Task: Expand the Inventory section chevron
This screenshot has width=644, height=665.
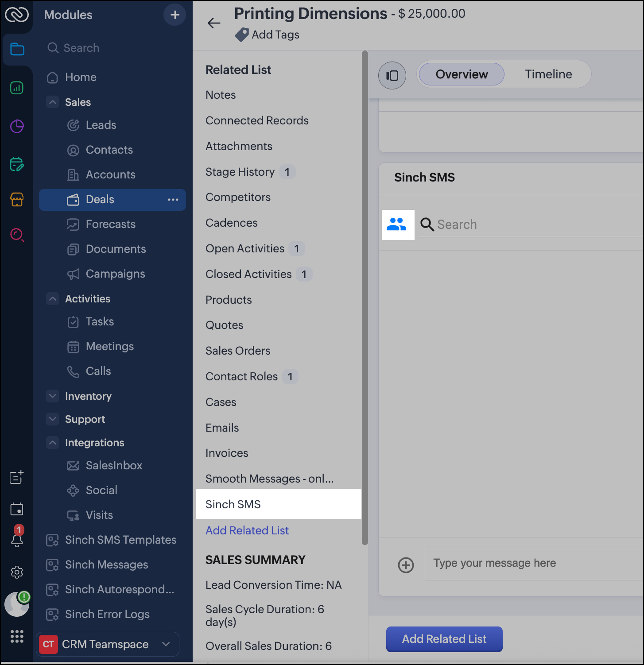Action: [x=53, y=396]
